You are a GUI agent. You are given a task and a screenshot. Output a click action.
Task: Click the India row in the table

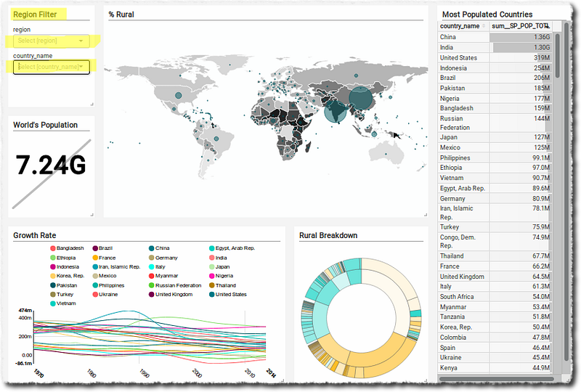(x=495, y=47)
